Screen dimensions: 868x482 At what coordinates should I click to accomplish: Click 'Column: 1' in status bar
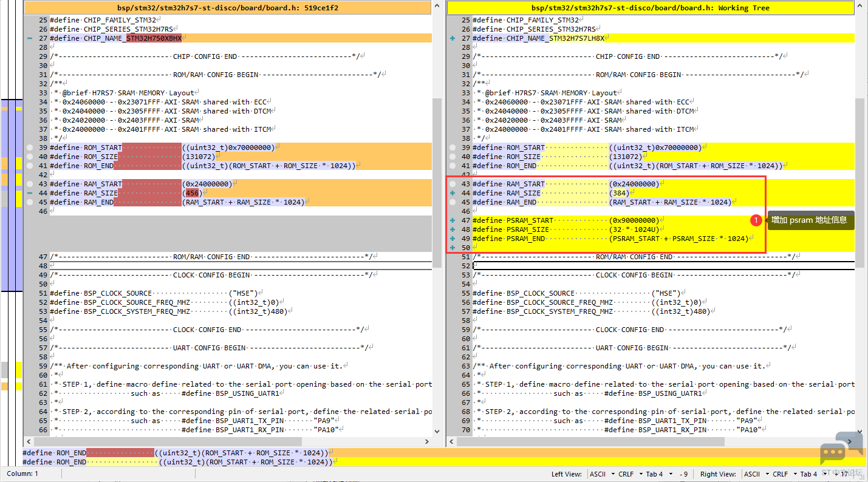point(22,474)
